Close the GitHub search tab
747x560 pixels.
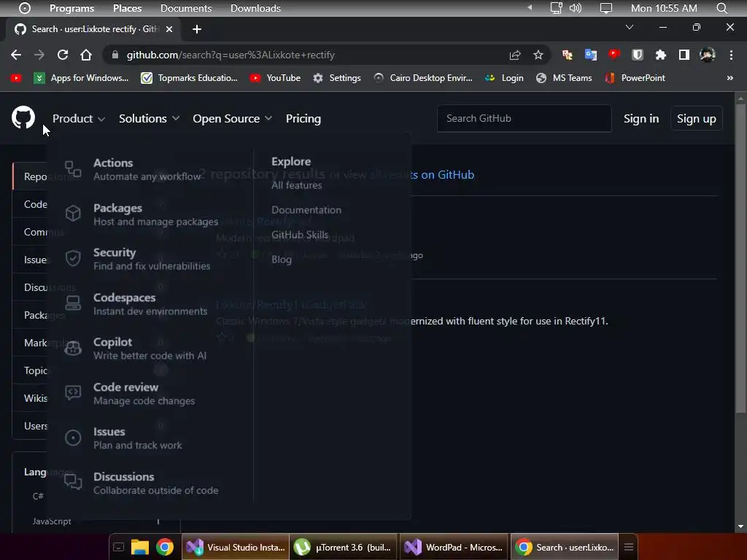point(169,29)
